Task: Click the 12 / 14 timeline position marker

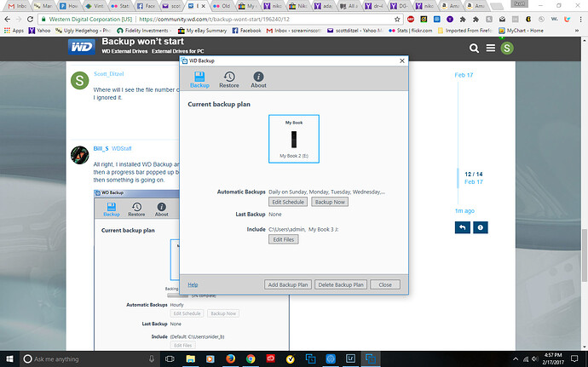Action: (x=474, y=174)
